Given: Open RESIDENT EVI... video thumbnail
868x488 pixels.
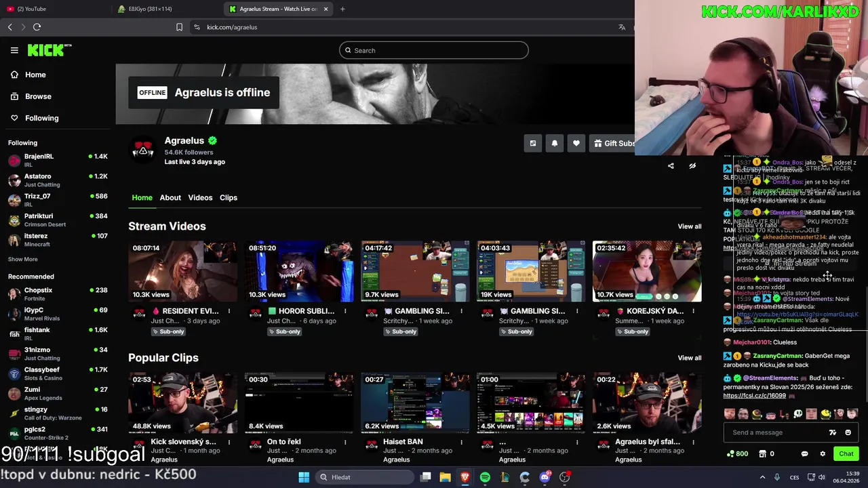Looking at the screenshot, I should [x=183, y=271].
